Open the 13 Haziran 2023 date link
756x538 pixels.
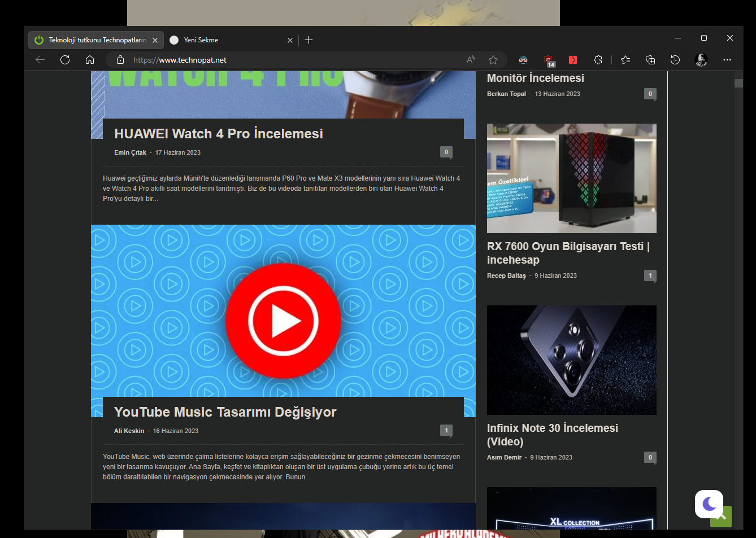(x=558, y=94)
